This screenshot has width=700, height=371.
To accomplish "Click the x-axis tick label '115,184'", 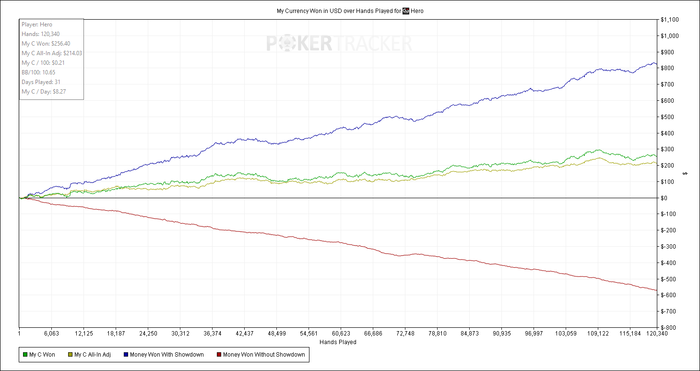I will (630, 333).
